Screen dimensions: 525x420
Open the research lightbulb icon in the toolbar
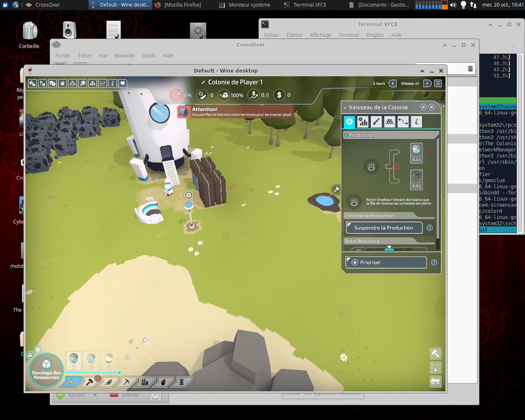coord(82,83)
